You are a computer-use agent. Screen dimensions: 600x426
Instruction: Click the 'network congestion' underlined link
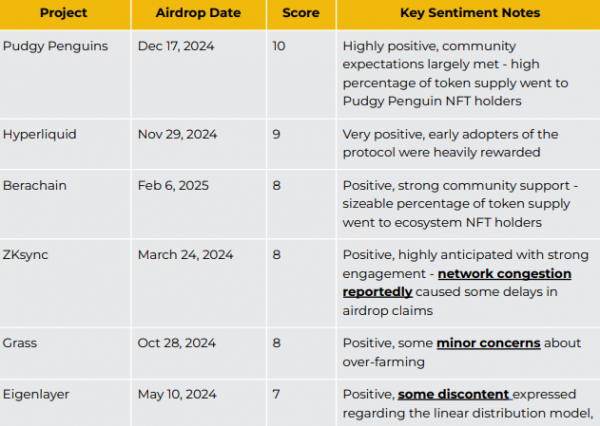(504, 274)
